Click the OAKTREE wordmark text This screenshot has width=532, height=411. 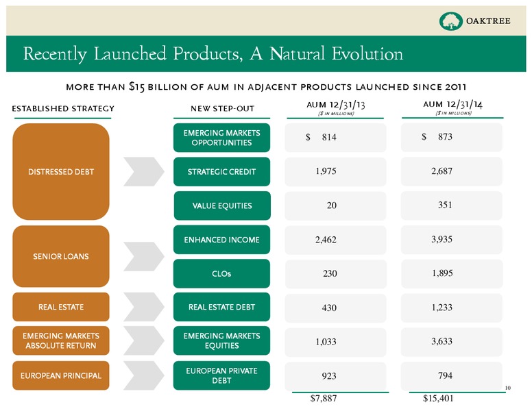488,21
